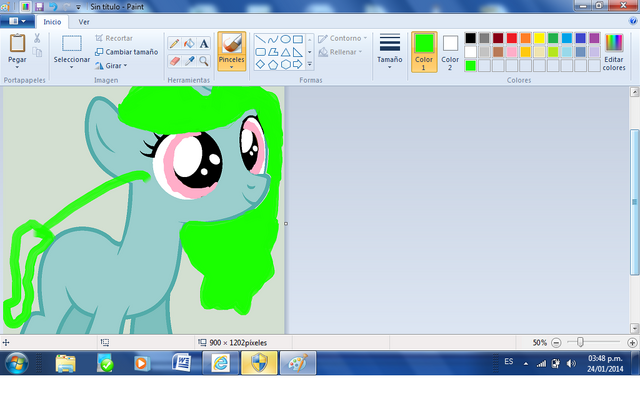
Task: Choose the straight line shape
Action: coord(260,40)
